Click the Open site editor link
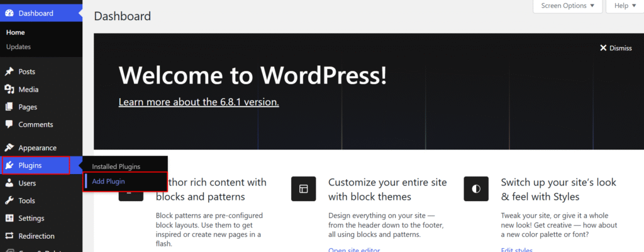The width and height of the screenshot is (644, 252). [x=355, y=250]
